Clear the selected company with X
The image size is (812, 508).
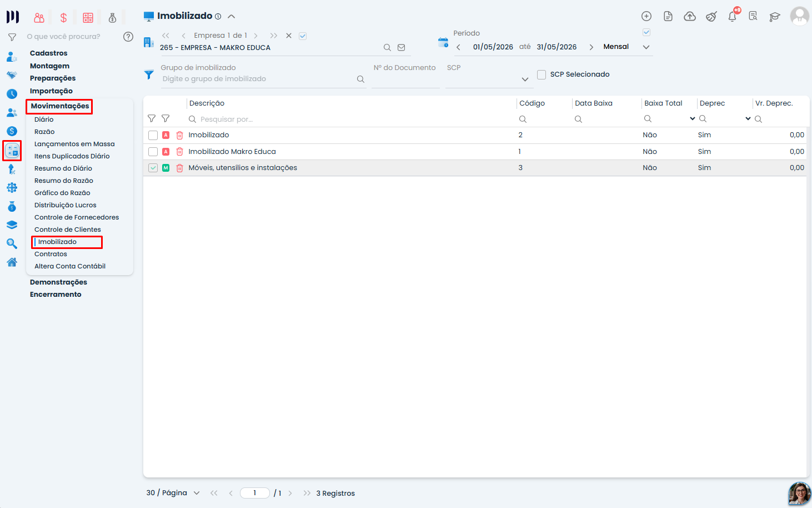[x=289, y=36]
